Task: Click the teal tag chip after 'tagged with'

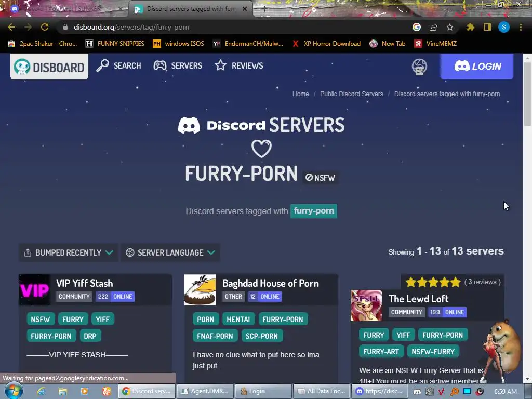Action: [313, 211]
